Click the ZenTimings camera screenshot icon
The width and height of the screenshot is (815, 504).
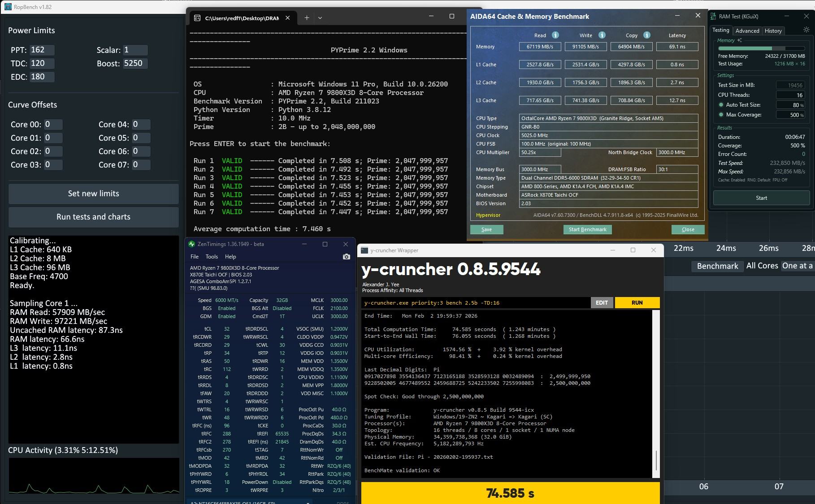coord(346,257)
